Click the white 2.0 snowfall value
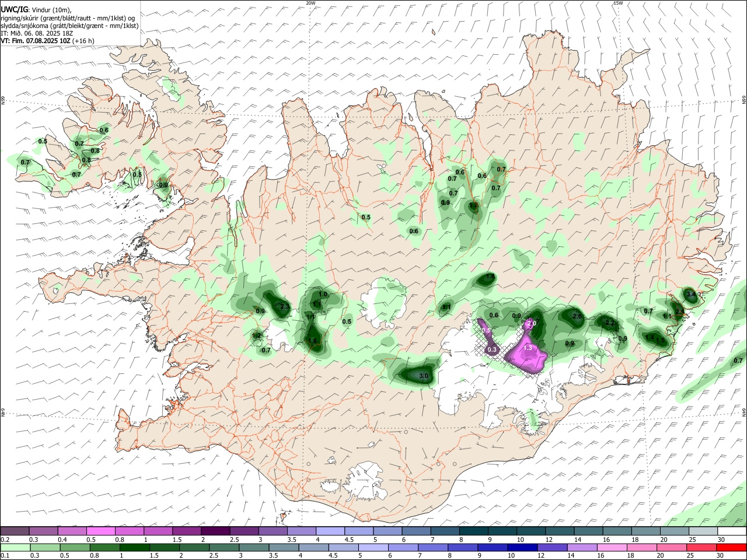 (x=531, y=323)
